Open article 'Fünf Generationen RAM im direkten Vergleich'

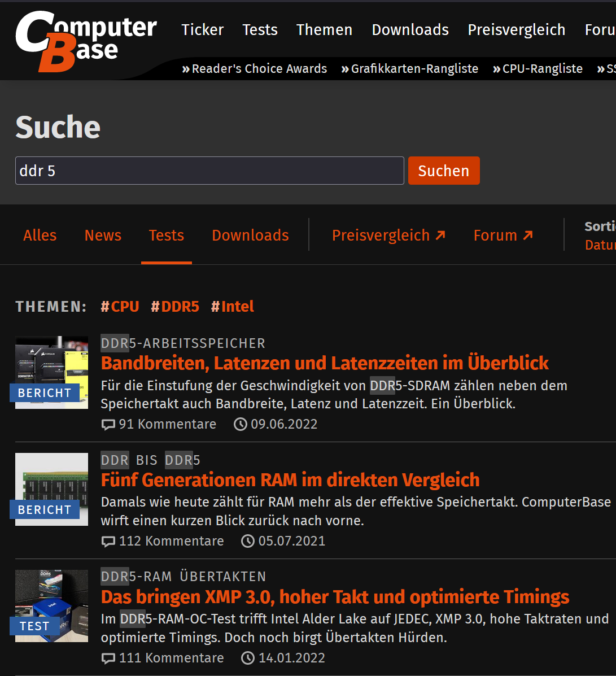pyautogui.click(x=290, y=480)
